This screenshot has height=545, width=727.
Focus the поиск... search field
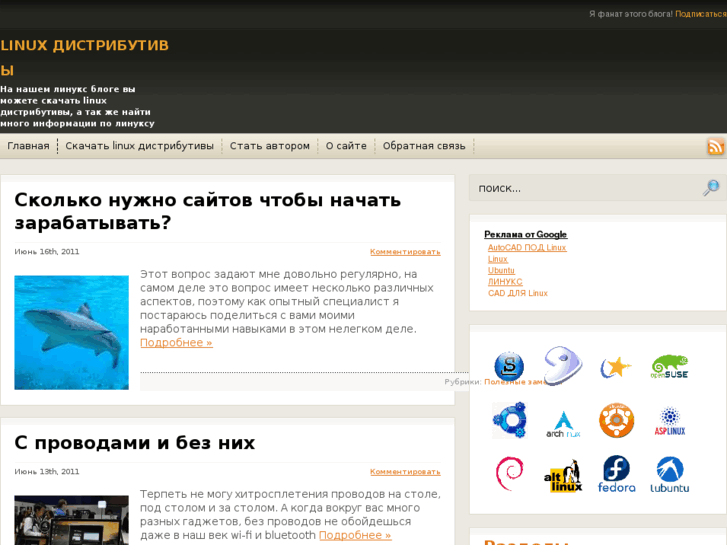(x=589, y=188)
